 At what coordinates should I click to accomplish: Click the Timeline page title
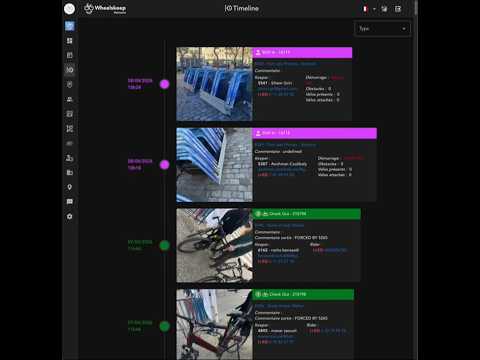[242, 8]
